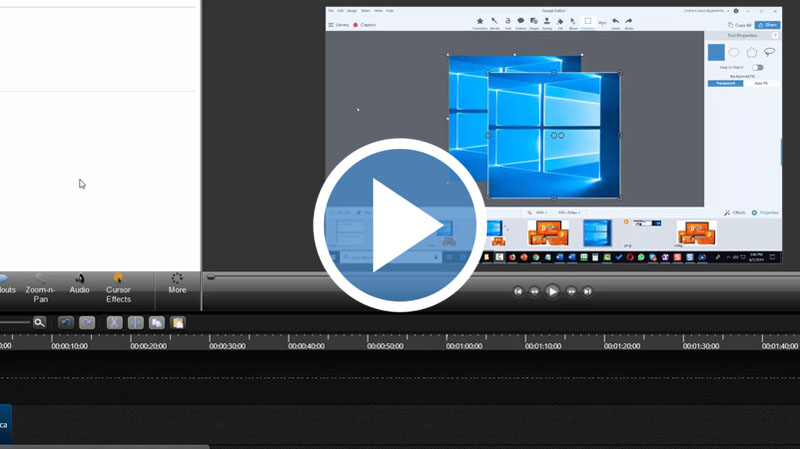Click the scissors cut icon
The image size is (800, 449).
click(114, 323)
